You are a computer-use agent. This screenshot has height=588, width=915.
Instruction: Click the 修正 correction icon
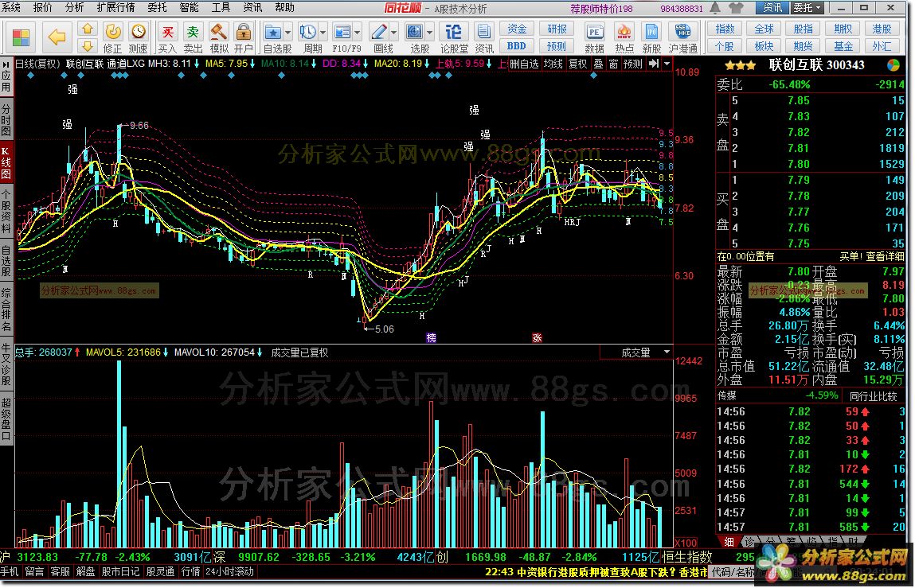112,38
